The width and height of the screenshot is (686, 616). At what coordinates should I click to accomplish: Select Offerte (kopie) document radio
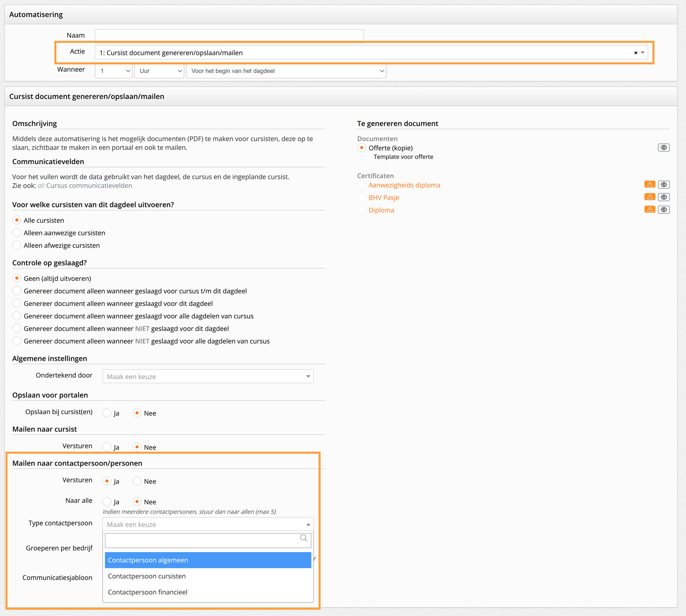[x=362, y=148]
